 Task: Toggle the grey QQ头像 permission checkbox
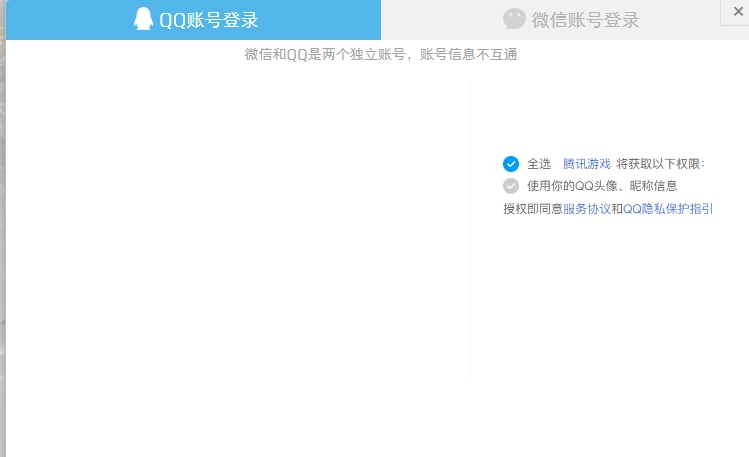(x=511, y=186)
